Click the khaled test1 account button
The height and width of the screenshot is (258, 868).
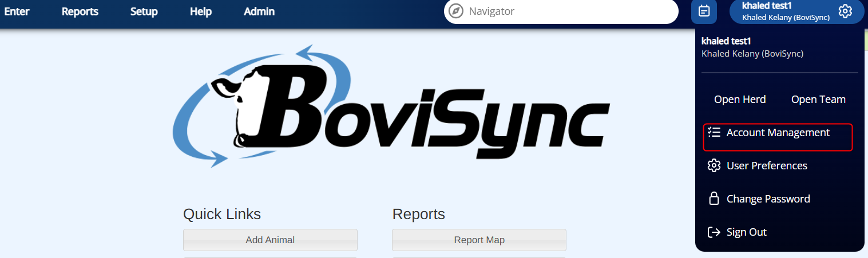796,11
